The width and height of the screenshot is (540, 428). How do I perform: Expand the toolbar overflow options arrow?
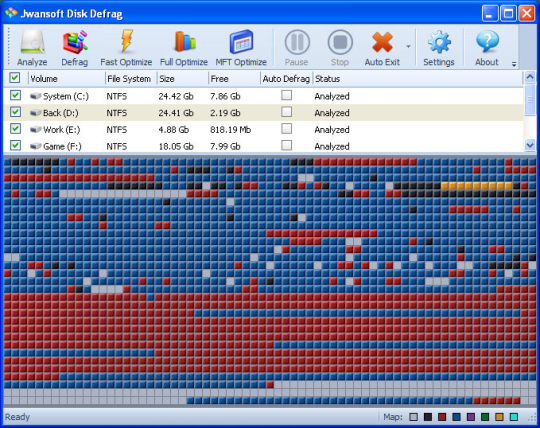(514, 64)
